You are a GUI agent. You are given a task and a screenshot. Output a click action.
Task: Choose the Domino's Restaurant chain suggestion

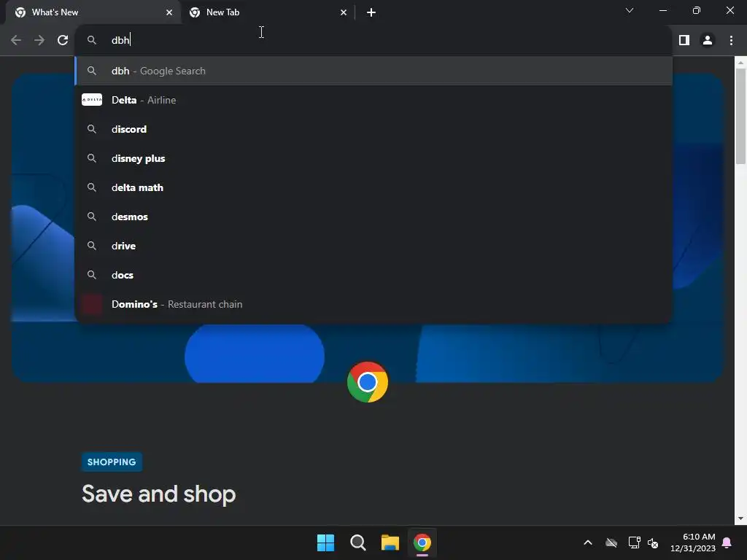(373, 304)
